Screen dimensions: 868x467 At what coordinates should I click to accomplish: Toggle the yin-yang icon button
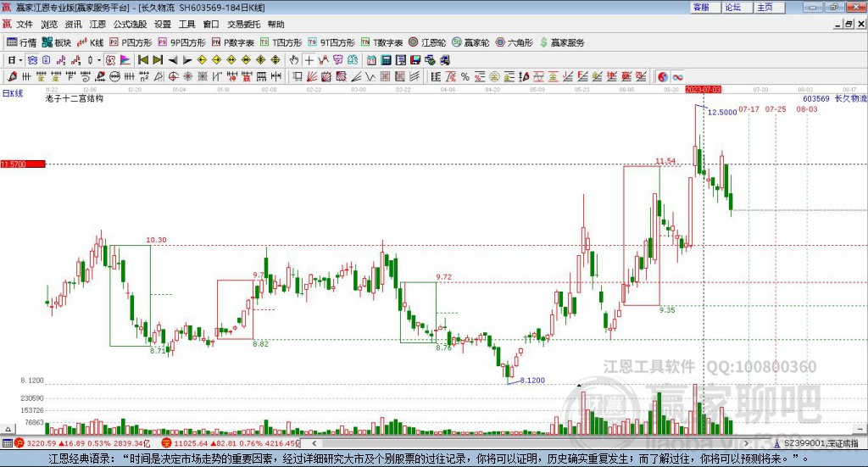[663, 77]
